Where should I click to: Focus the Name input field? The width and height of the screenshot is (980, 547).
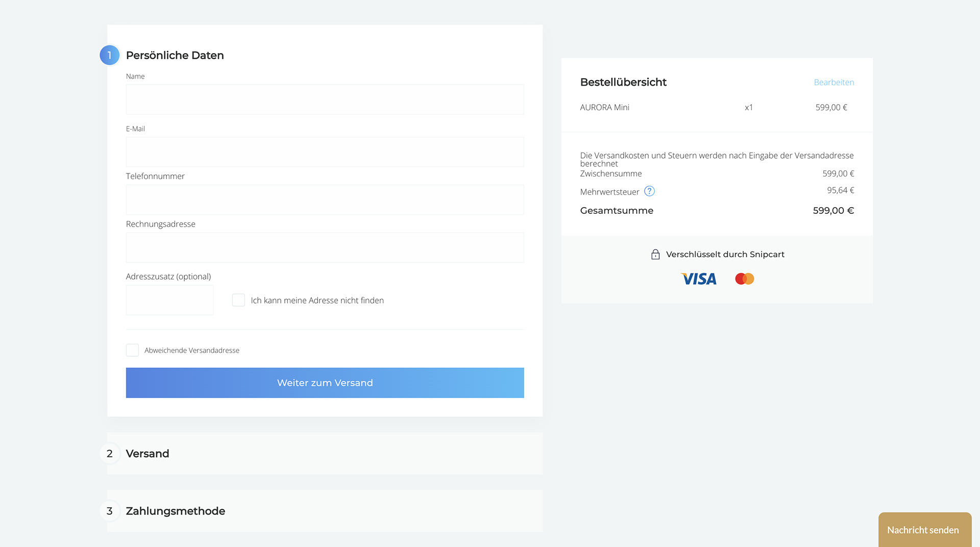(325, 100)
